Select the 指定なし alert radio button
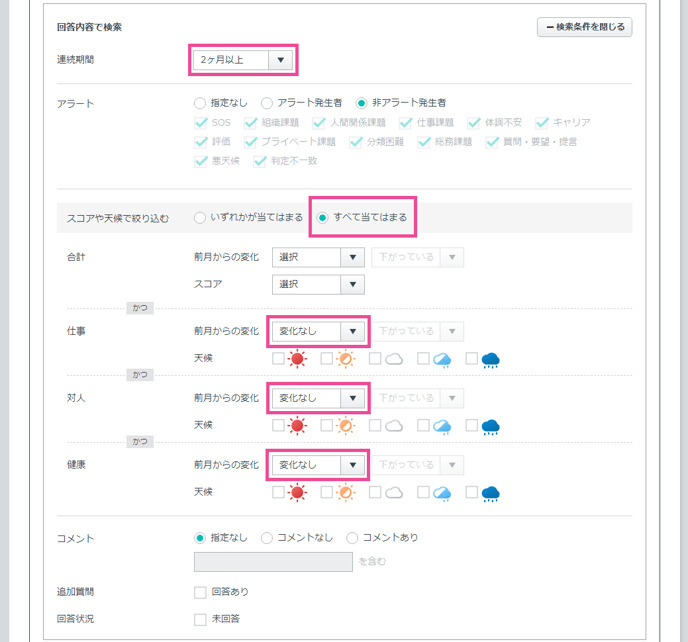 200,103
